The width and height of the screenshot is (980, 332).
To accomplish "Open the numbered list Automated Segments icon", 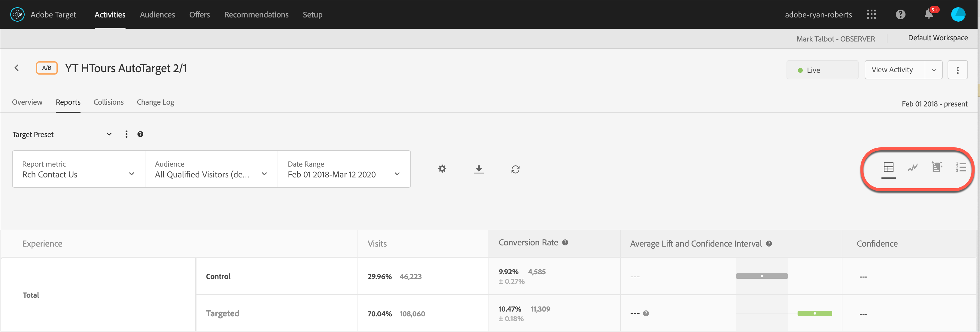I will (x=960, y=167).
